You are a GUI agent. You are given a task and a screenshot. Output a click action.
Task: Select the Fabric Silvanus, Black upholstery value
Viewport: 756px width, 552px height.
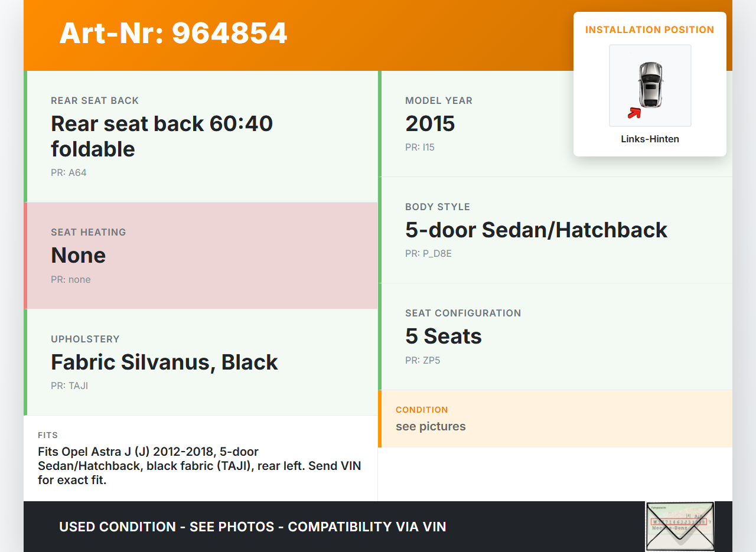point(164,362)
